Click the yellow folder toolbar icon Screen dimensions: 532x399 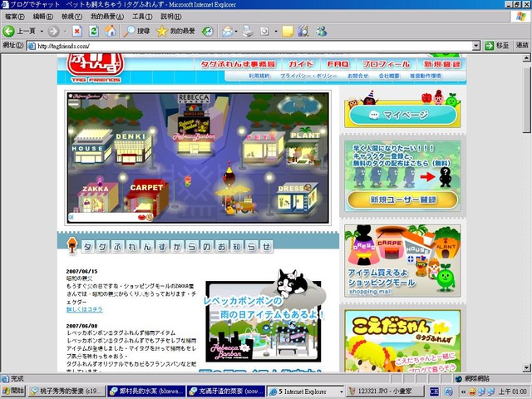click(x=288, y=32)
